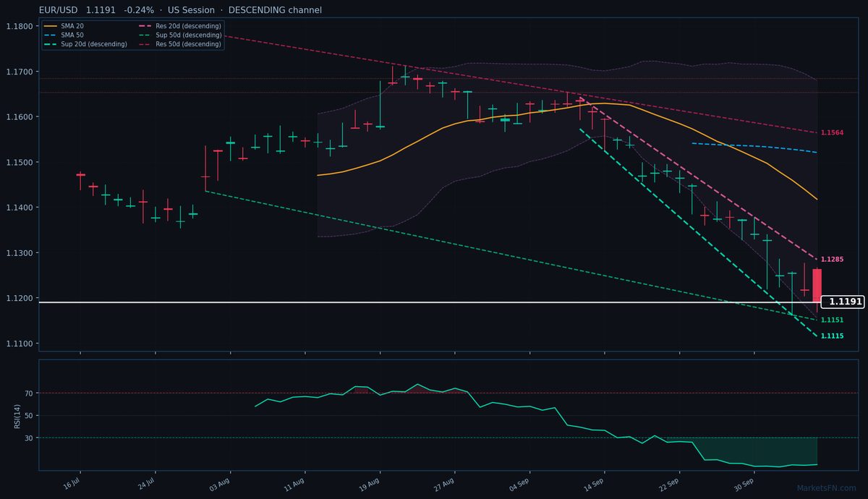The image size is (868, 499).
Task: Click the 14 Sep date label
Action: (x=595, y=483)
